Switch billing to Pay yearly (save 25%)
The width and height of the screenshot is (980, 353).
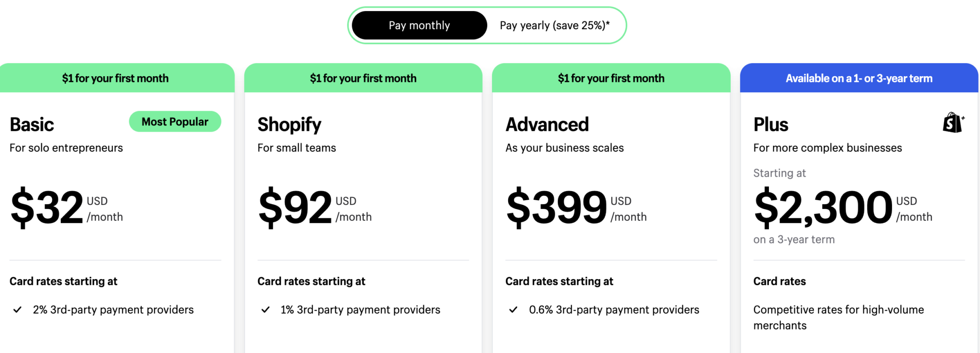555,25
